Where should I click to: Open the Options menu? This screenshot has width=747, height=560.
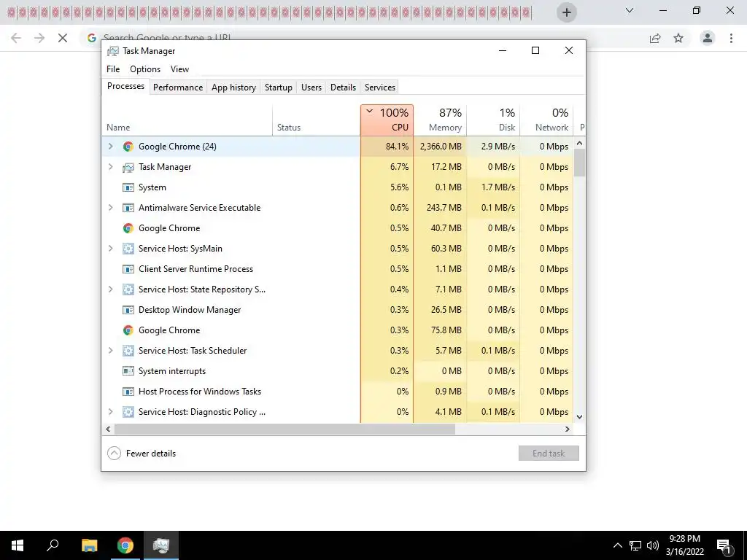[x=145, y=69]
